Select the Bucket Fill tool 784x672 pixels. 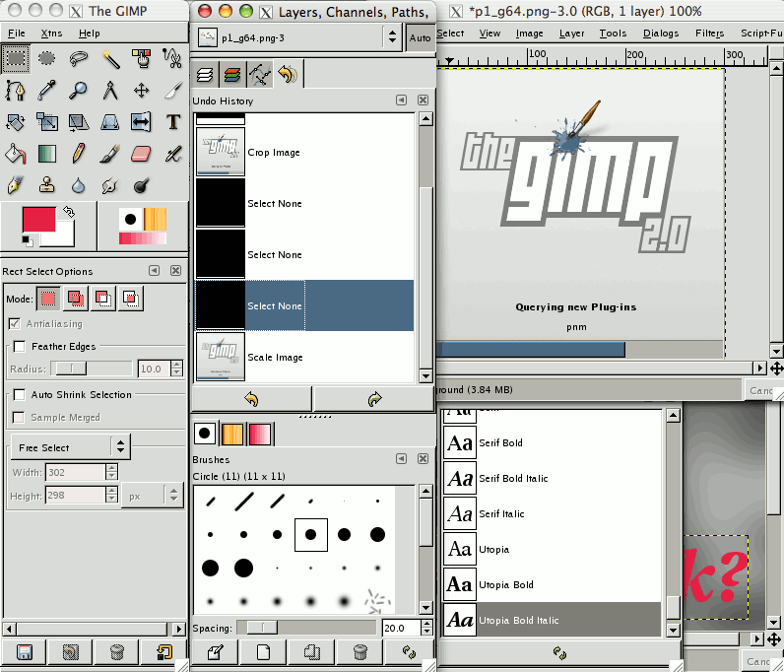[16, 154]
